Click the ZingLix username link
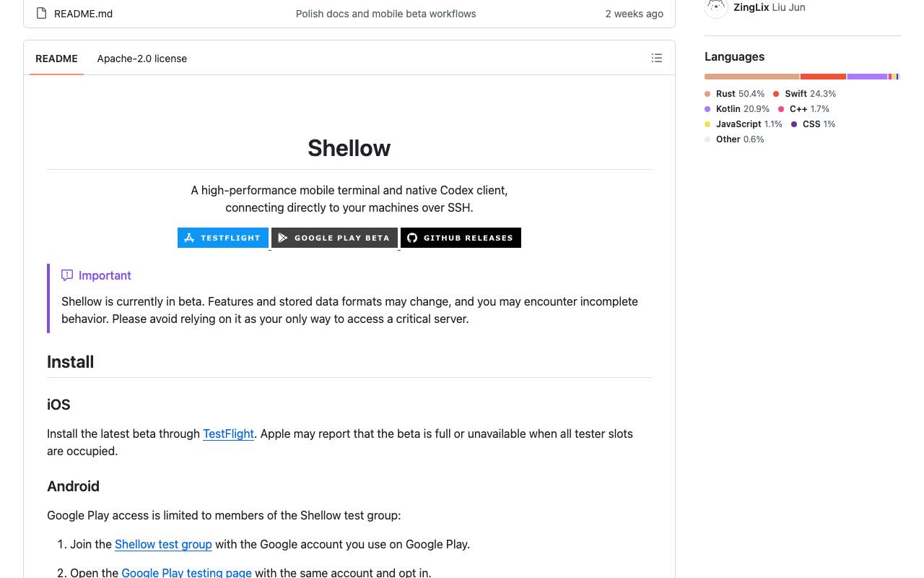This screenshot has height=578, width=924. (x=751, y=7)
